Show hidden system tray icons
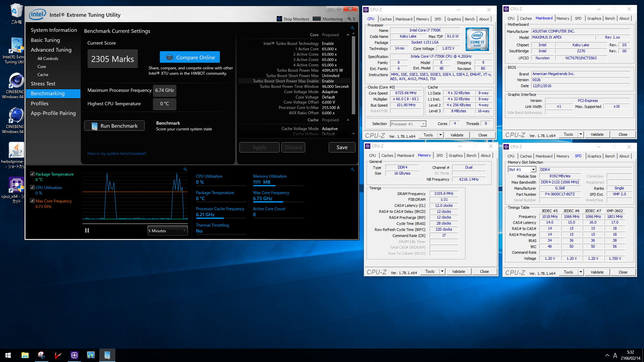The height and width of the screenshot is (362, 644). [x=607, y=355]
